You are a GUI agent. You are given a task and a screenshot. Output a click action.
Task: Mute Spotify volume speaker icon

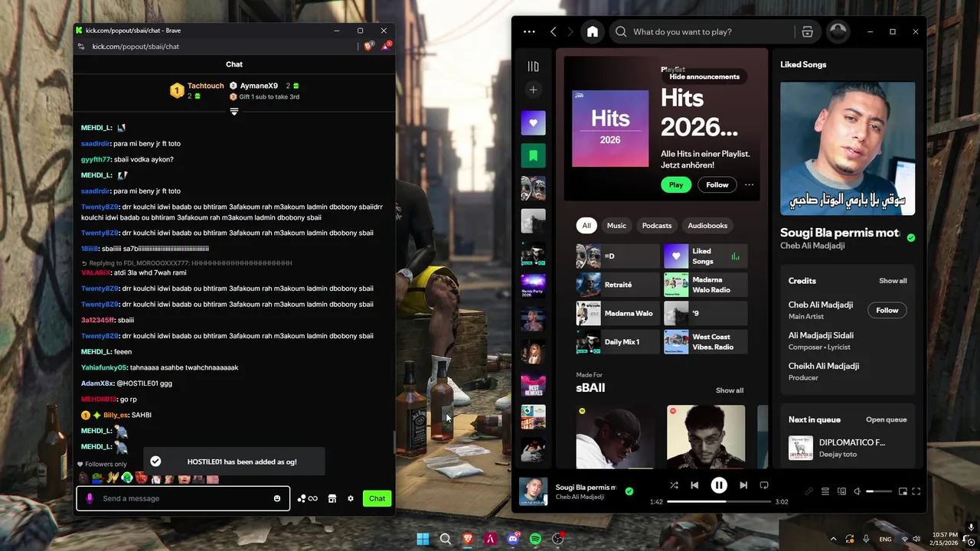click(x=857, y=491)
